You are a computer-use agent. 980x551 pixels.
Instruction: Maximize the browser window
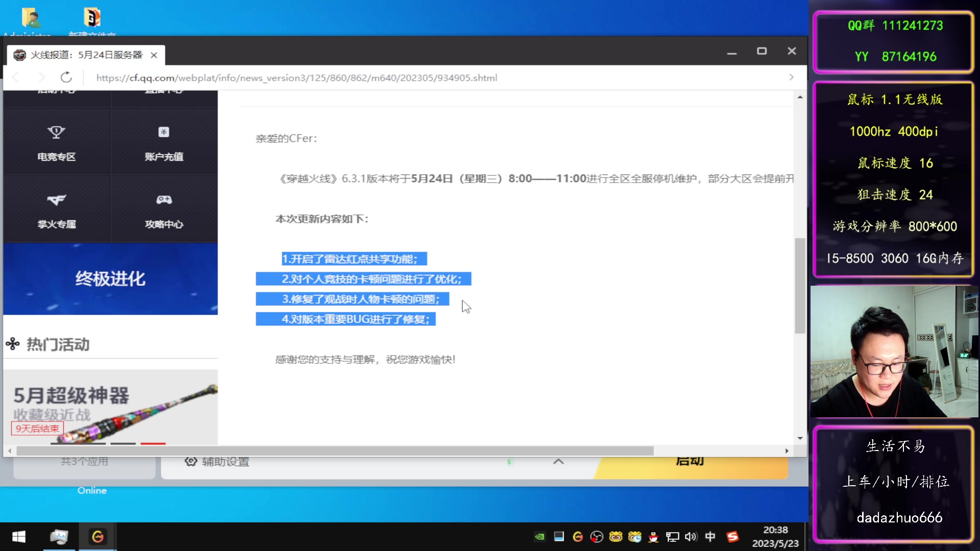pos(762,51)
